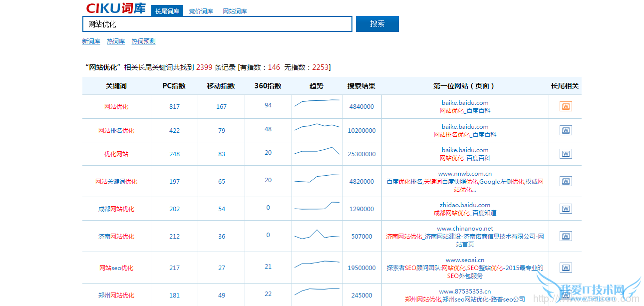Switch to the 竞价词库 tab
The width and height of the screenshot is (644, 306).
point(201,11)
